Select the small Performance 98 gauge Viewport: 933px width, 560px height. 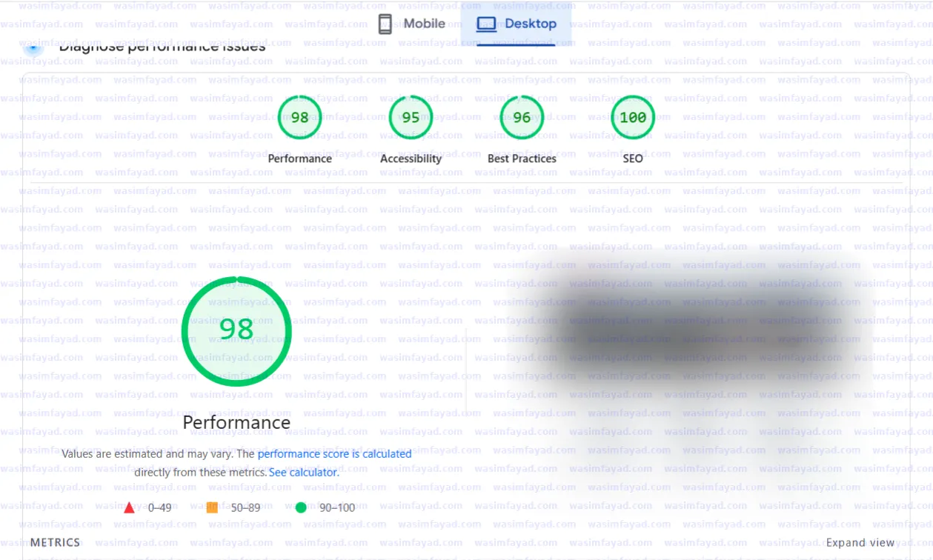pyautogui.click(x=299, y=118)
